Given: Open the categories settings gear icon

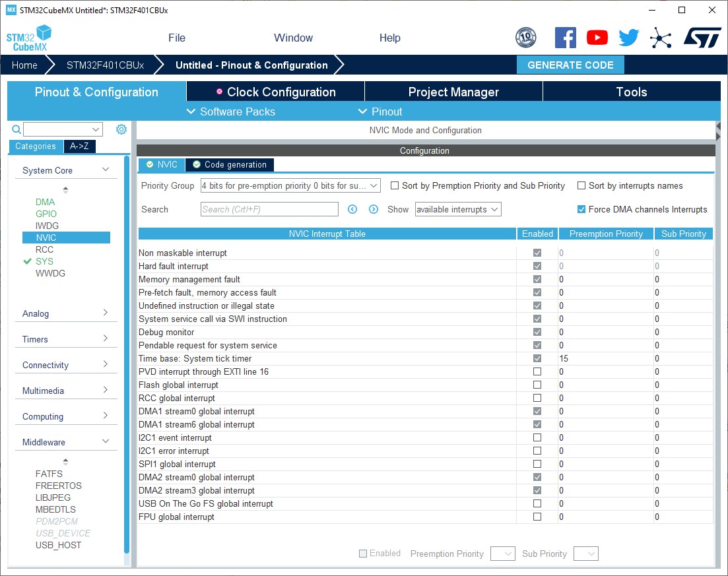Looking at the screenshot, I should pyautogui.click(x=121, y=129).
